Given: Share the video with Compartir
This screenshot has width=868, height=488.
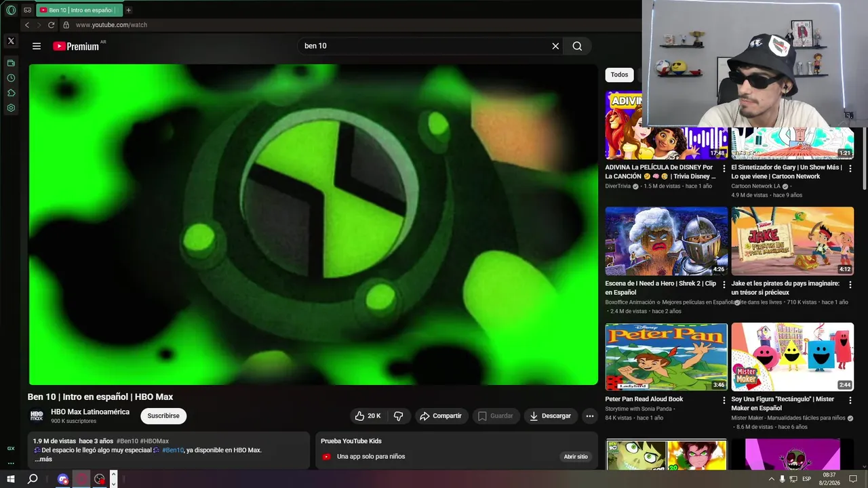Looking at the screenshot, I should (x=440, y=416).
